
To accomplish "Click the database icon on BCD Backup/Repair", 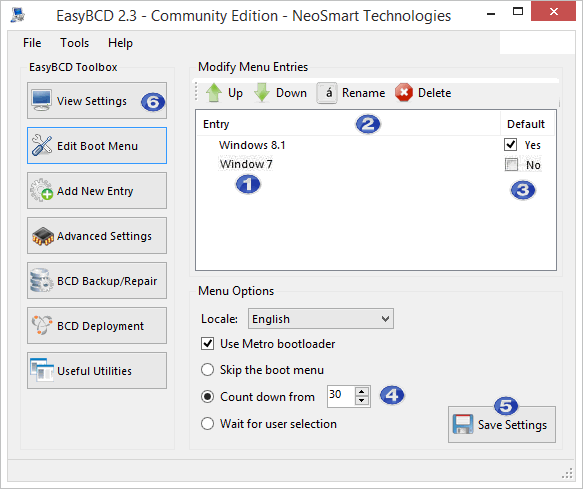I will [41, 280].
